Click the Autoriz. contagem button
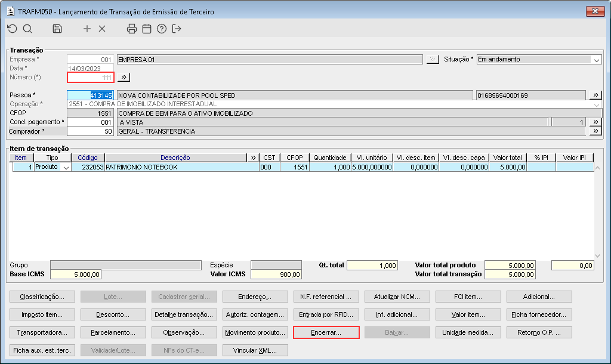Viewport: 611px width, 364px height. point(255,314)
